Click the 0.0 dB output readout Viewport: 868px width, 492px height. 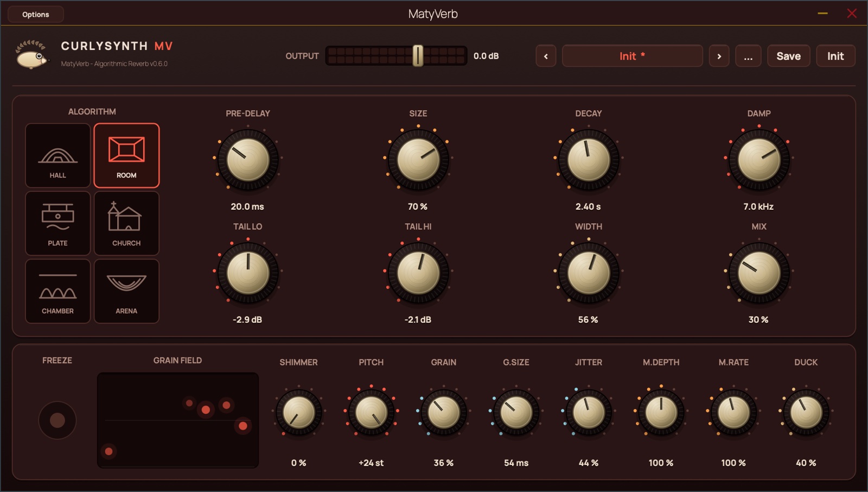(x=486, y=56)
